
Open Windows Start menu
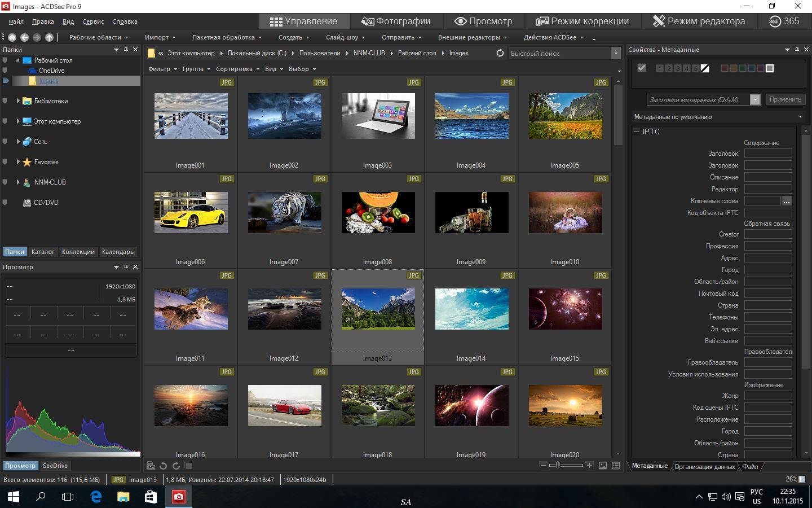[13, 497]
